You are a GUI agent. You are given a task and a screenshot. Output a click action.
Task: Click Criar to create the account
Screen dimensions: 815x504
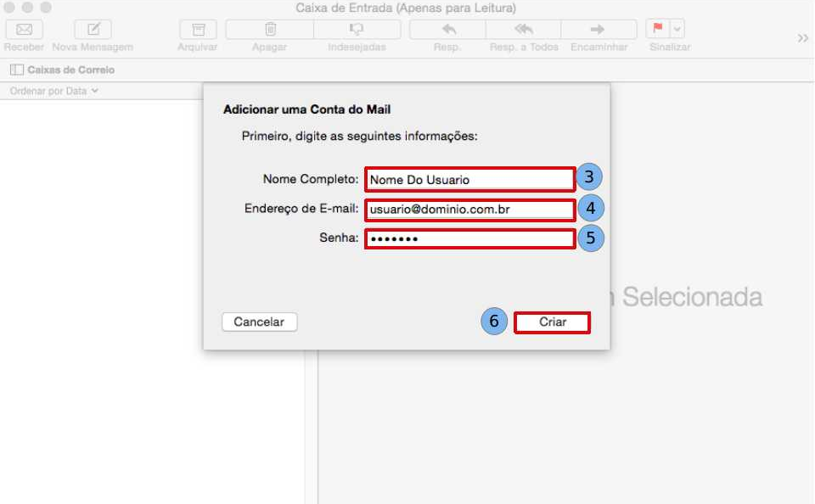pyautogui.click(x=552, y=322)
